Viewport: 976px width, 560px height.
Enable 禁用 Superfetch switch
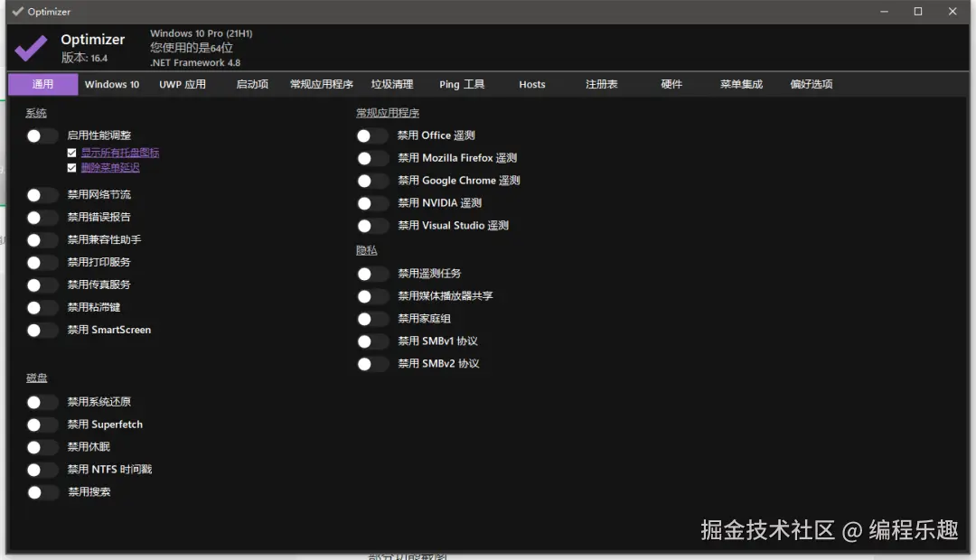coord(41,424)
